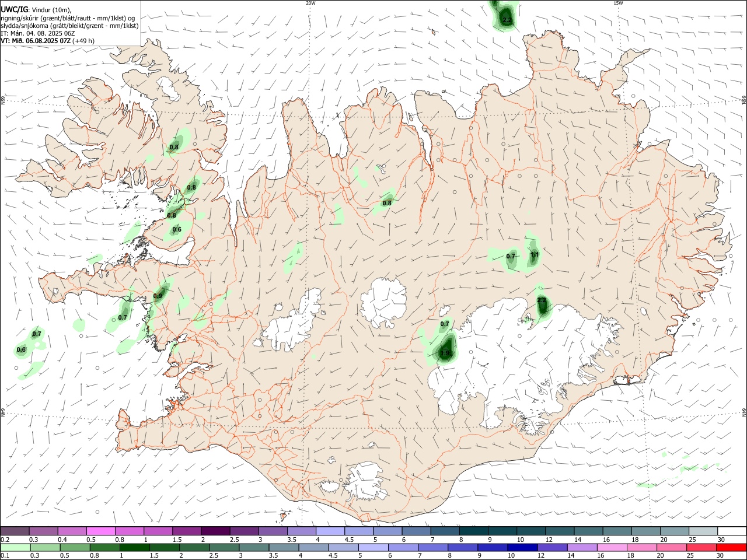Screen dimensions: 747x560
Task: Select the 0.7 value just above the 1.9 label
Action: (x=445, y=324)
